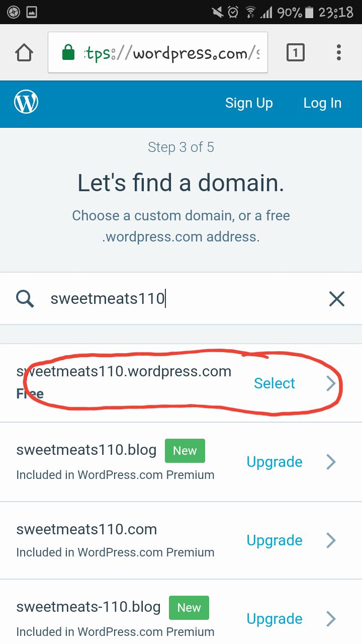Screen dimensions: 362x644
Task: Tap the browser home icon
Action: point(24,52)
